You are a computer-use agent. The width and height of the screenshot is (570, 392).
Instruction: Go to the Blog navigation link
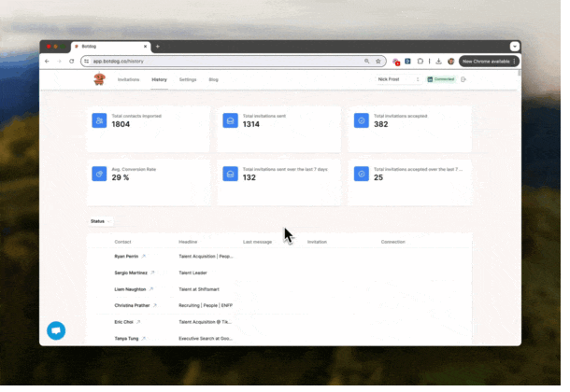213,79
